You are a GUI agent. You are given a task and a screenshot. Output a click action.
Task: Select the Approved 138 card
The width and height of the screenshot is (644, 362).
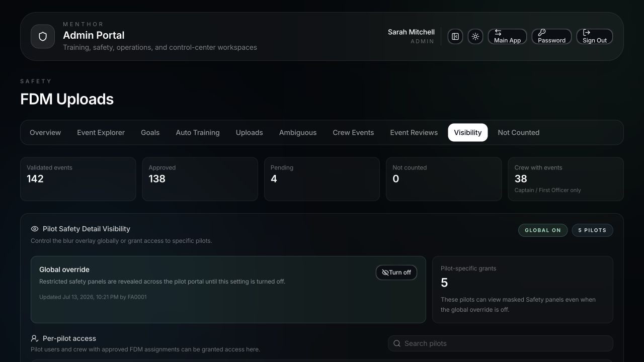click(200, 179)
